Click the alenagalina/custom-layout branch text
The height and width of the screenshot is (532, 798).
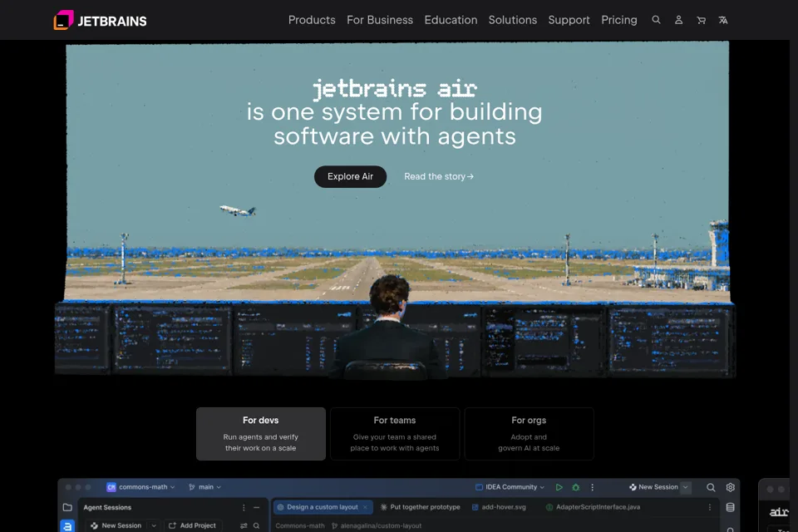point(381,526)
